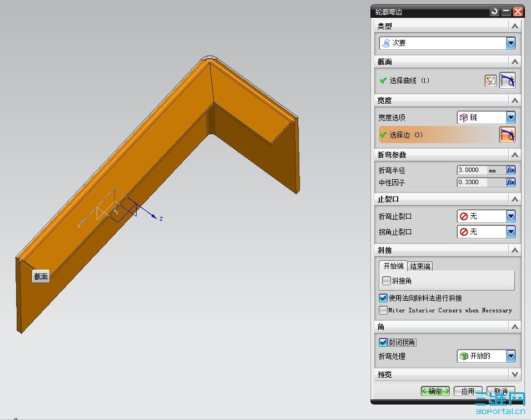Collapse the 截面 section
This screenshot has width=531, height=420.
[x=515, y=62]
